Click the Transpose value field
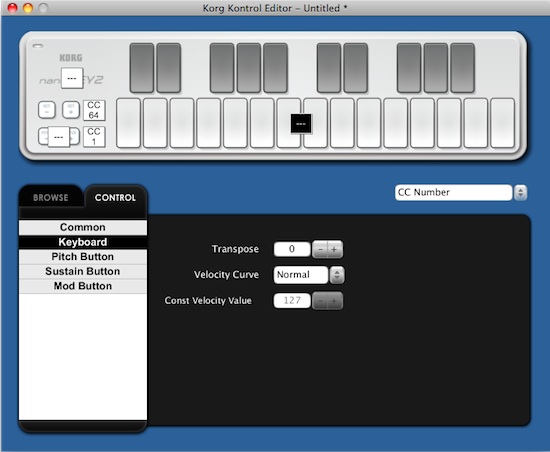This screenshot has height=452, width=550. 292,249
